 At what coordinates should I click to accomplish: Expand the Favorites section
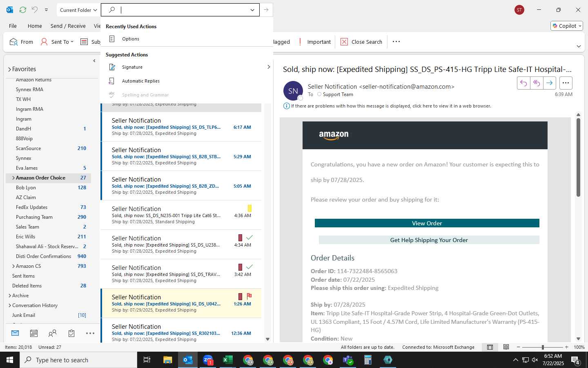click(9, 70)
